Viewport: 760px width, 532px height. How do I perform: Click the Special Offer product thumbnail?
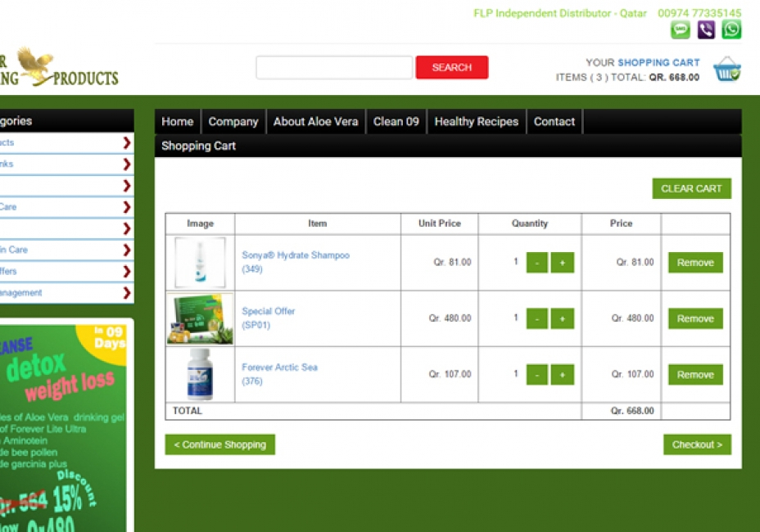(x=200, y=318)
